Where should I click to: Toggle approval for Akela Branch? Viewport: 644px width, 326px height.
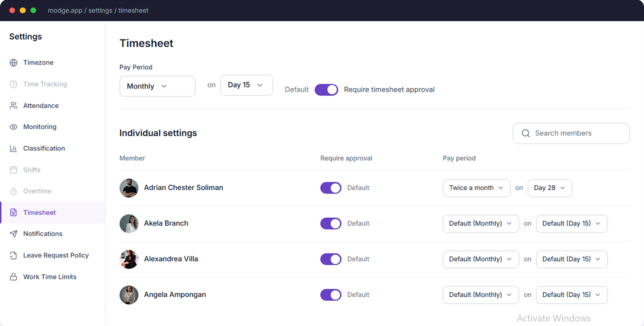(331, 224)
